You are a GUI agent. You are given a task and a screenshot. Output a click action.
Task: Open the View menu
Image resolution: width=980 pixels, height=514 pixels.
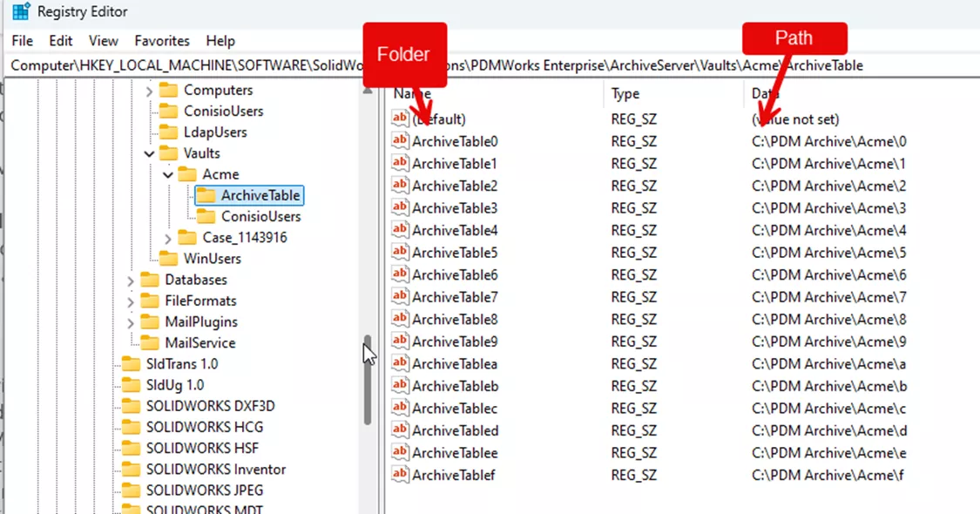103,40
